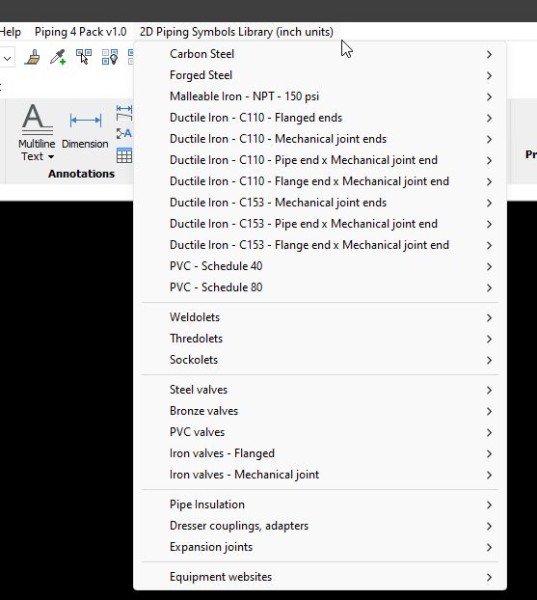
Task: Insert a table using the grid icon
Action: coord(124,155)
